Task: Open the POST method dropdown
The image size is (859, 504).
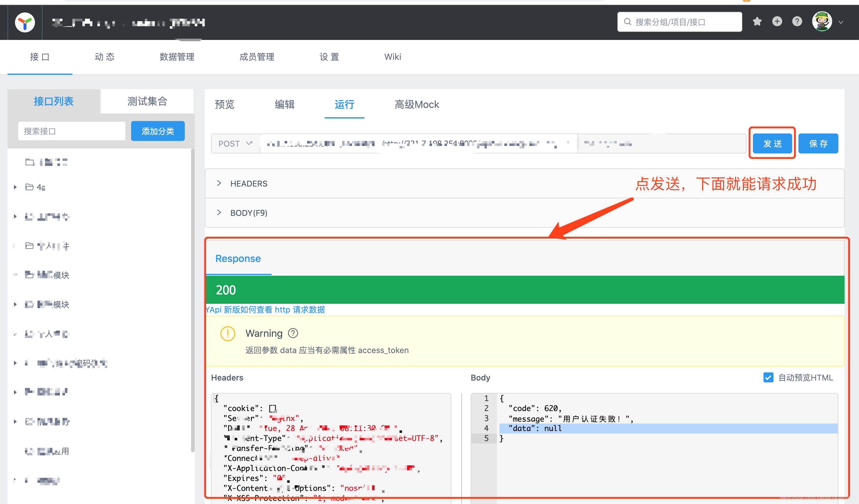Action: (235, 143)
